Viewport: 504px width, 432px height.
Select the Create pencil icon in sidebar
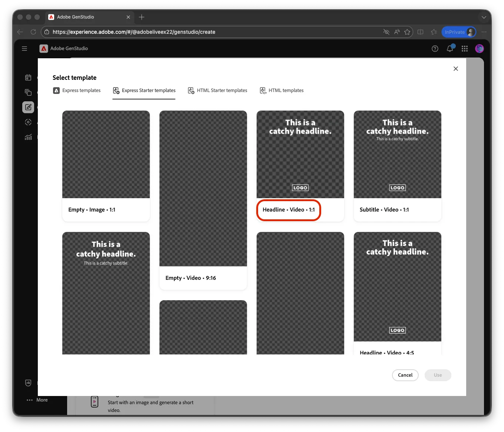28,107
